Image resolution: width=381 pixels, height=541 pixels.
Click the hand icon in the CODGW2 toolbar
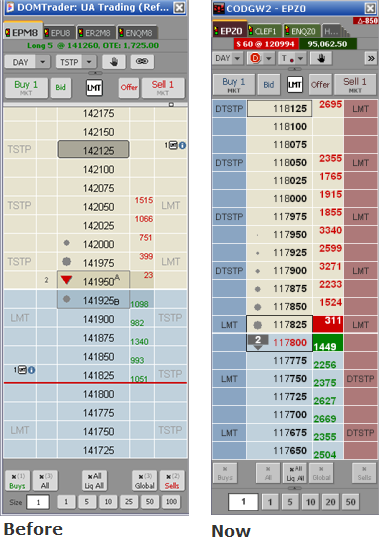pos(321,58)
